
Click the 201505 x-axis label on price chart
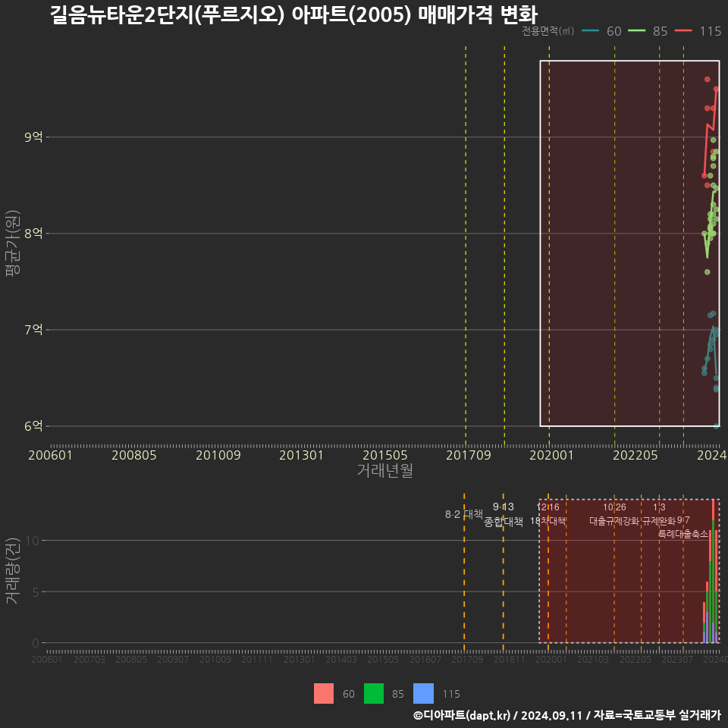pyautogui.click(x=385, y=455)
